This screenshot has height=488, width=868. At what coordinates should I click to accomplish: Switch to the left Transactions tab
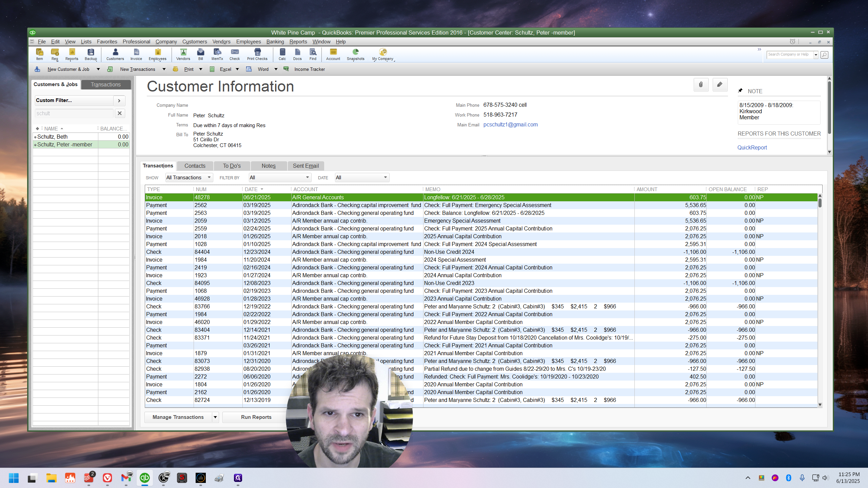pyautogui.click(x=106, y=85)
